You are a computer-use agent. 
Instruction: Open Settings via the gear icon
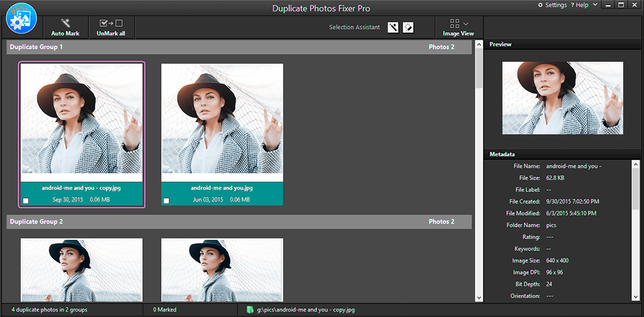(541, 5)
